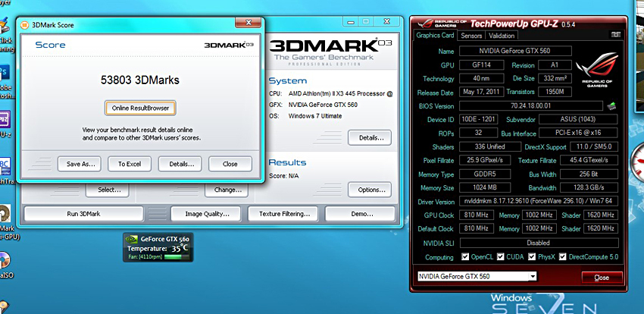Viewport: 644px width, 314px height.
Task: Click the fan speed bar on GPU gadget
Action: (176, 257)
